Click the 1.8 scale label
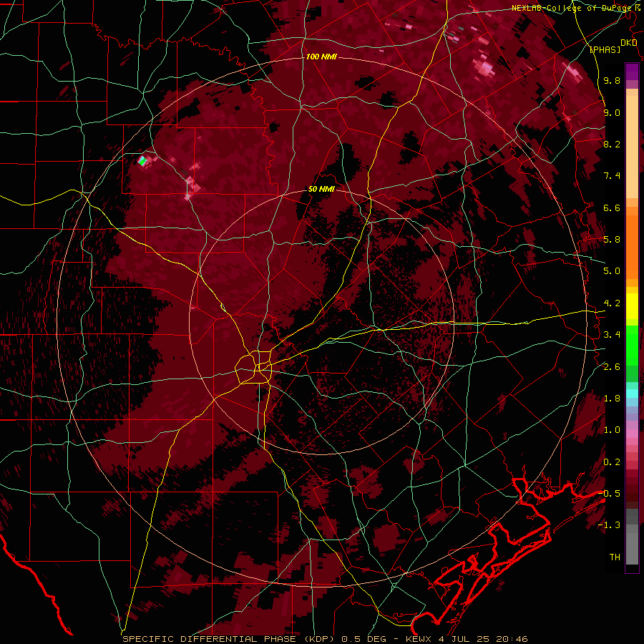 coord(612,399)
